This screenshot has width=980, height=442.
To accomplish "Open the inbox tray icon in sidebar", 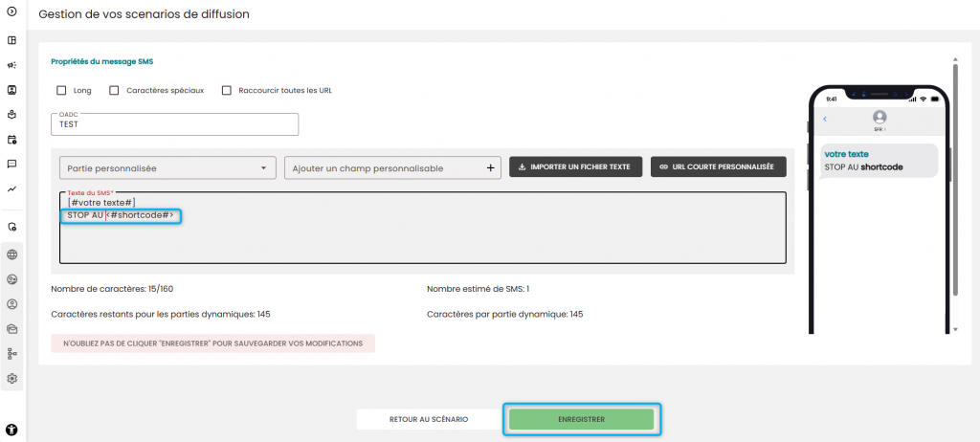I will [x=11, y=115].
